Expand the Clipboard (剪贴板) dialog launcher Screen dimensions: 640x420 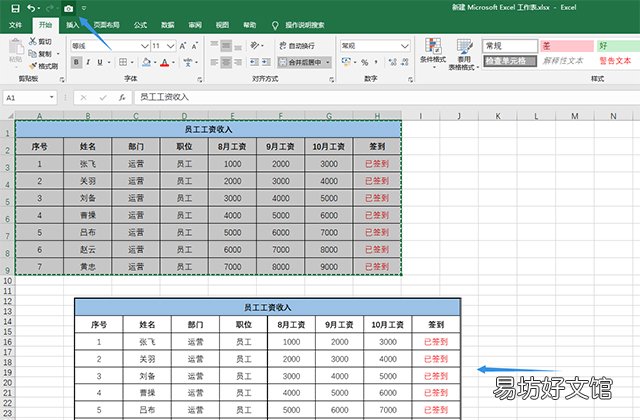pos(62,80)
